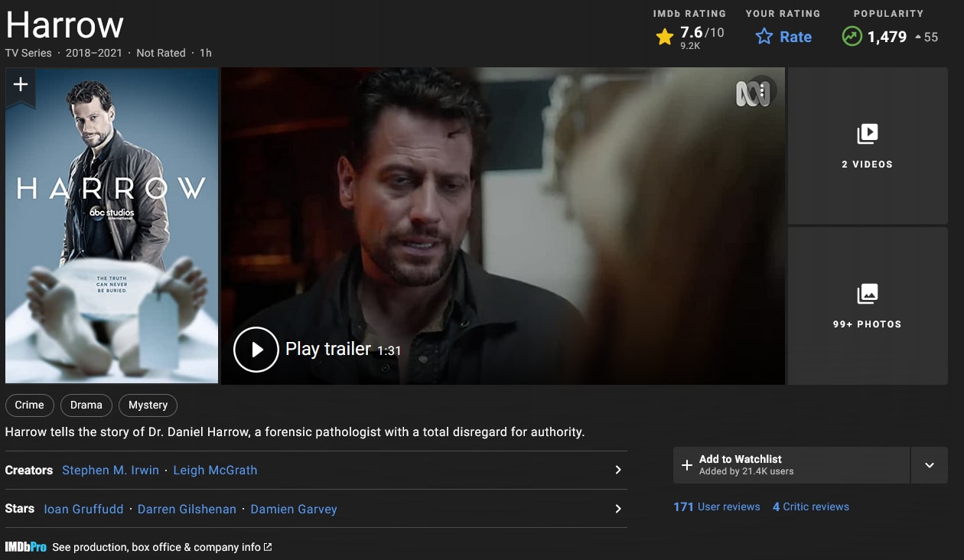Click the blue Rate star
This screenshot has width=964, height=560.
pyautogui.click(x=764, y=37)
